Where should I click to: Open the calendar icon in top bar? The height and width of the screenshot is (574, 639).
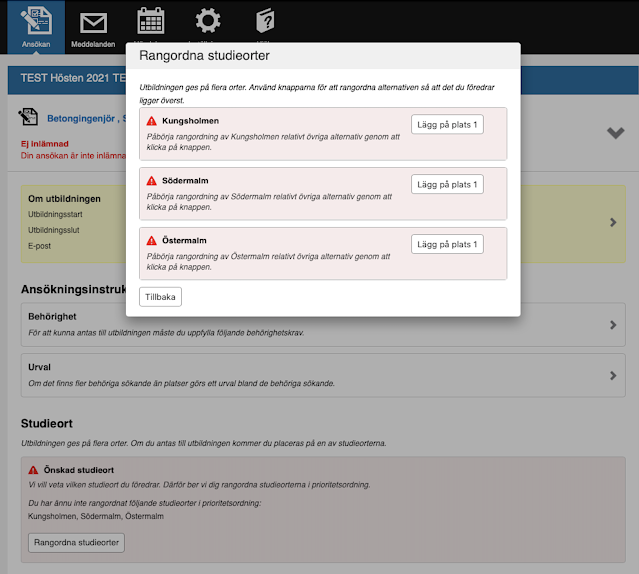pyautogui.click(x=150, y=21)
